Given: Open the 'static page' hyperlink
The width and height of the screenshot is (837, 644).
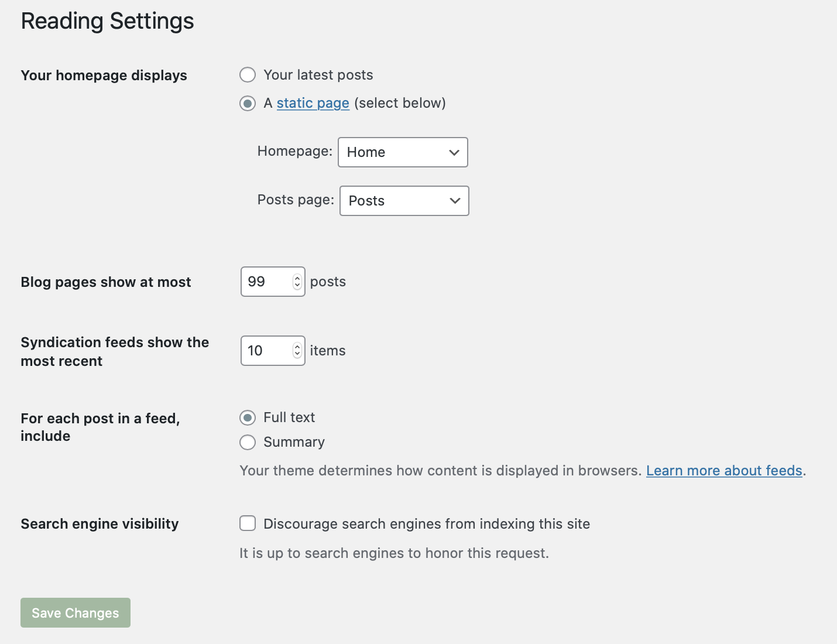Looking at the screenshot, I should [313, 103].
